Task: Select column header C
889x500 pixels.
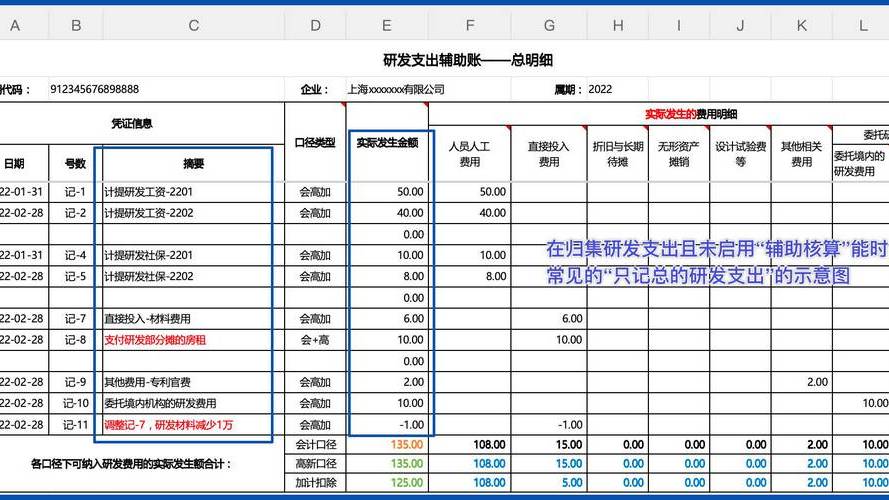Action: click(194, 26)
